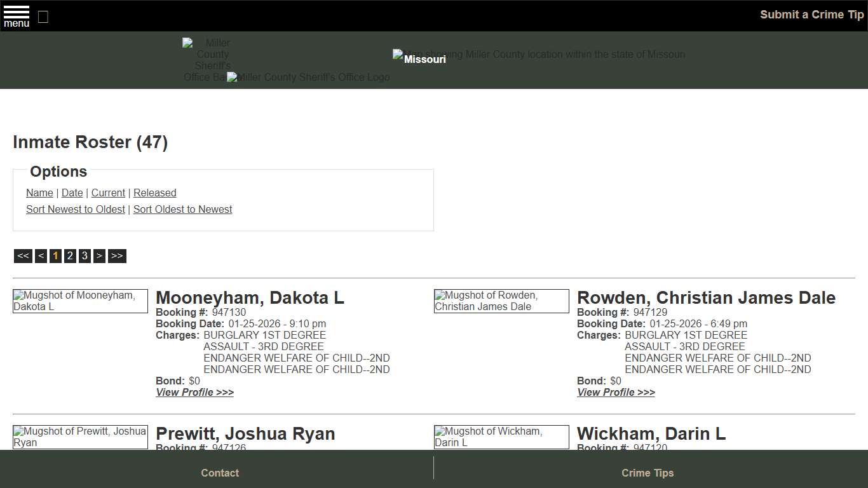
Task: Open the hamburger menu
Action: tap(16, 15)
